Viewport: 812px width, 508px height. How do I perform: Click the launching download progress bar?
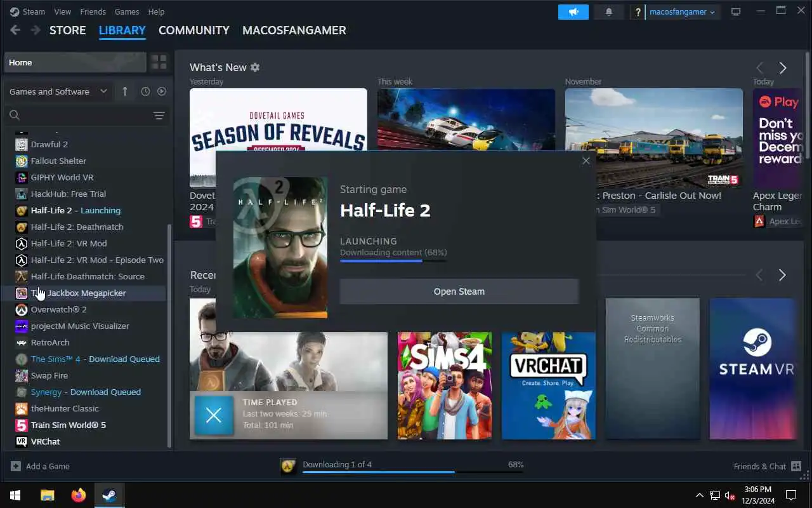[x=393, y=260]
